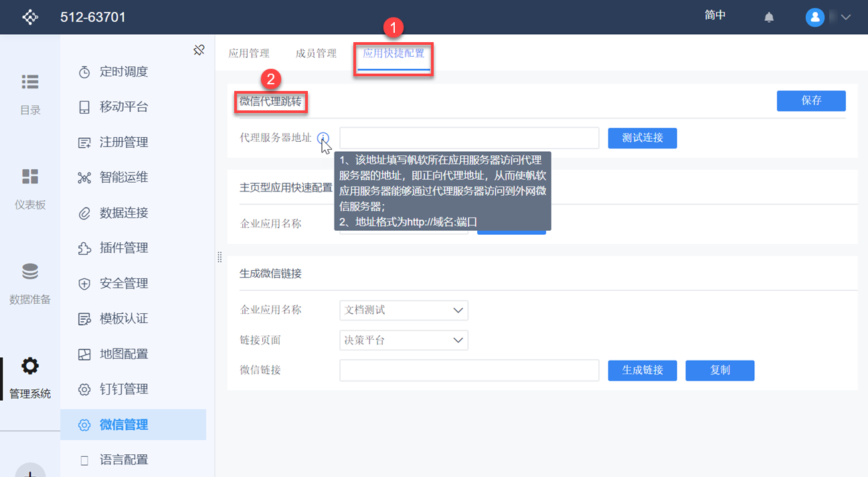The height and width of the screenshot is (477, 868).
Task: Click the 微信代理跳转 section title
Action: click(270, 102)
